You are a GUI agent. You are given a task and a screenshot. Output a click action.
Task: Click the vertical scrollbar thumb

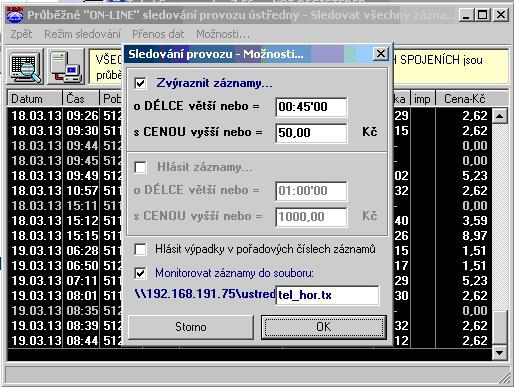pyautogui.click(x=500, y=327)
